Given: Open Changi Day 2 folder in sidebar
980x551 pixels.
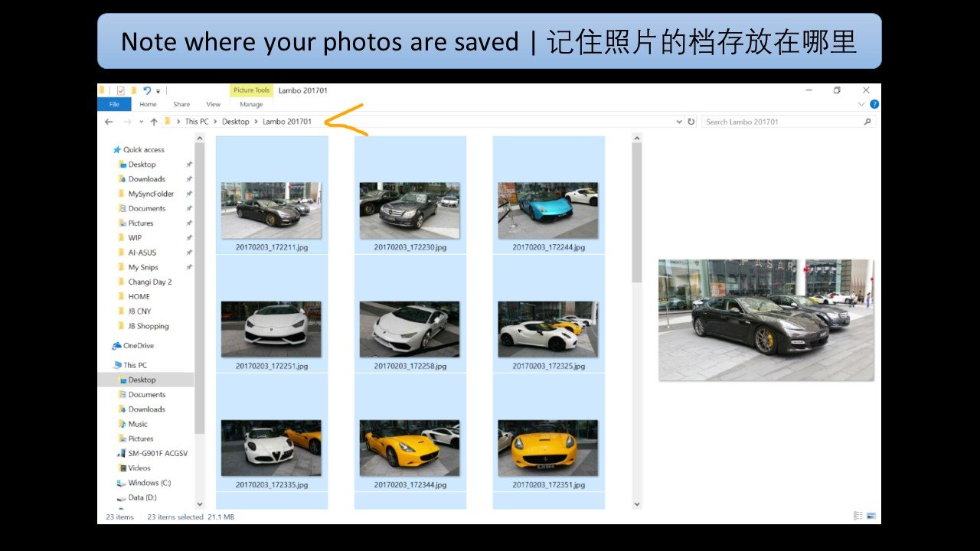Looking at the screenshot, I should pos(149,282).
